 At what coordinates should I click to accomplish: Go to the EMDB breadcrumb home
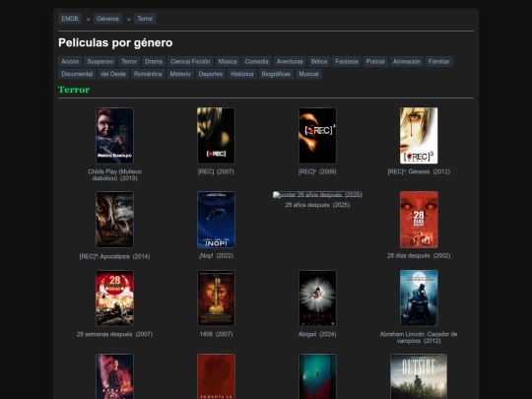click(70, 19)
